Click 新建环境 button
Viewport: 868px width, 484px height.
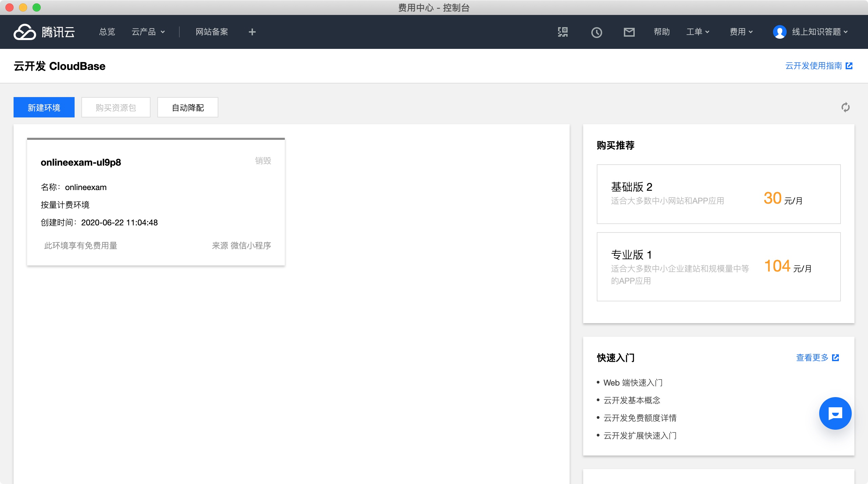(x=44, y=108)
